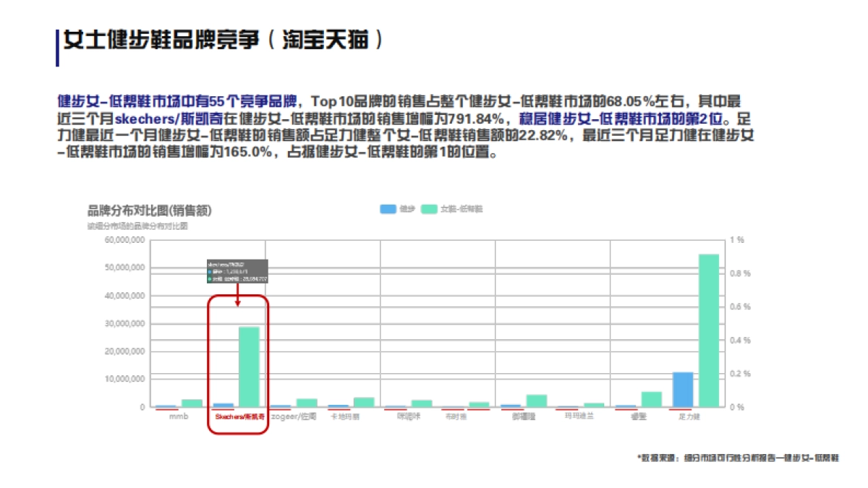Toggle the 女鞋-低帮鞋 series visibility
This screenshot has height=488, width=868.
pyautogui.click(x=428, y=208)
